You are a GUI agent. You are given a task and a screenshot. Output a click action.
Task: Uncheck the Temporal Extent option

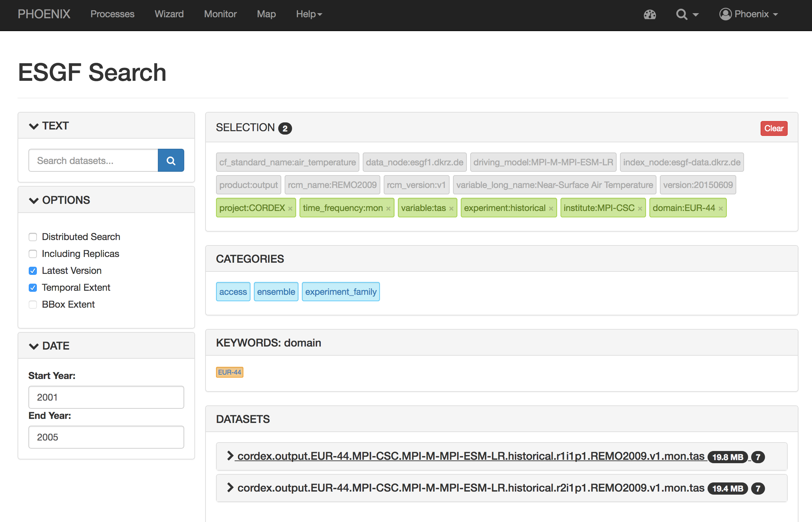pyautogui.click(x=33, y=288)
